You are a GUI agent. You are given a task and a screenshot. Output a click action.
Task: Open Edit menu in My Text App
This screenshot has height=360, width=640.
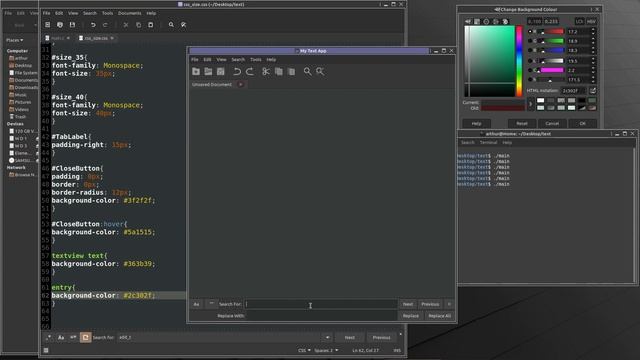[x=207, y=60]
